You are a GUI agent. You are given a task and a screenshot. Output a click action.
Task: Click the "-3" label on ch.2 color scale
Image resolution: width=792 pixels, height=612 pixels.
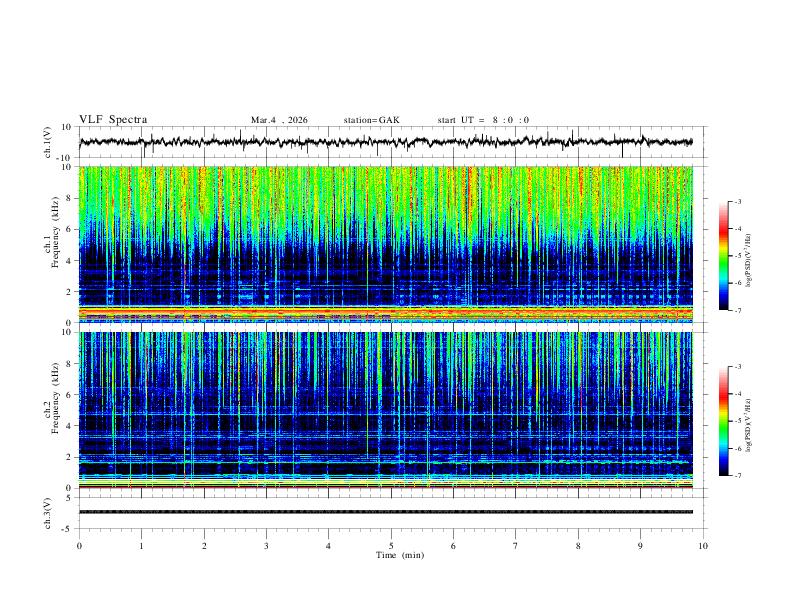[x=738, y=367]
